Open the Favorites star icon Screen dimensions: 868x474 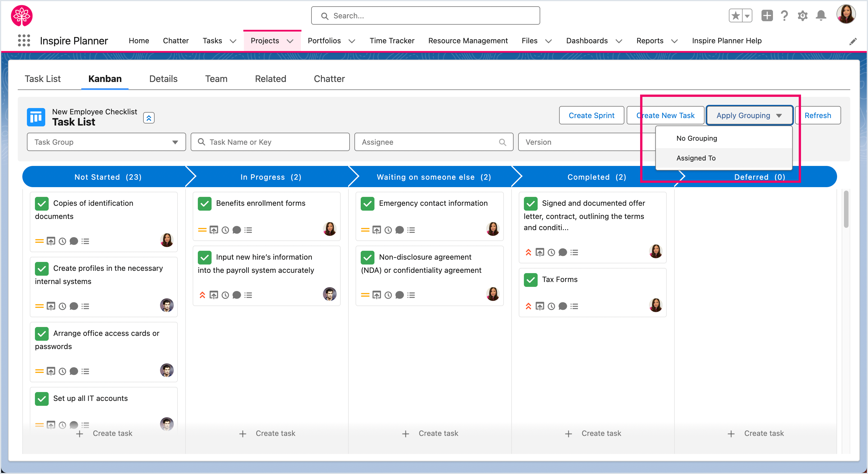735,15
